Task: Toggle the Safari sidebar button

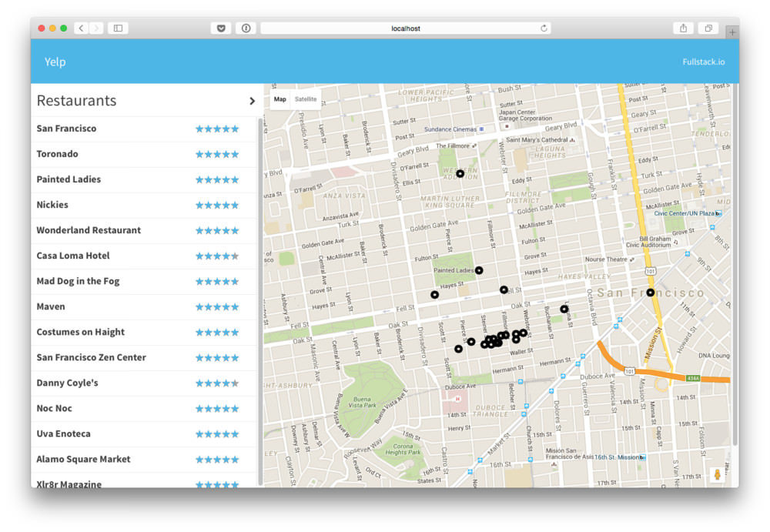Action: pos(118,28)
